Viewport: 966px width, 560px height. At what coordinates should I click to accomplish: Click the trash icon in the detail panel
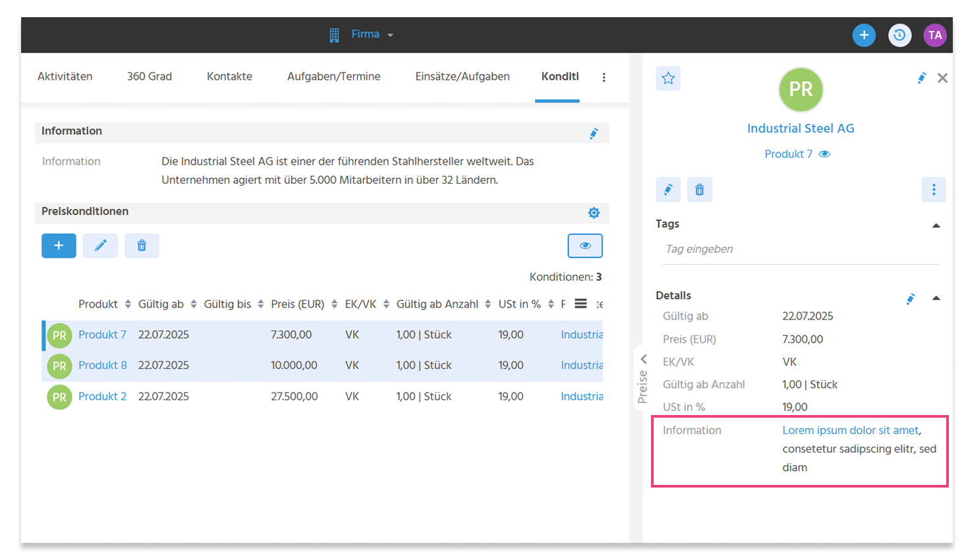tap(700, 190)
